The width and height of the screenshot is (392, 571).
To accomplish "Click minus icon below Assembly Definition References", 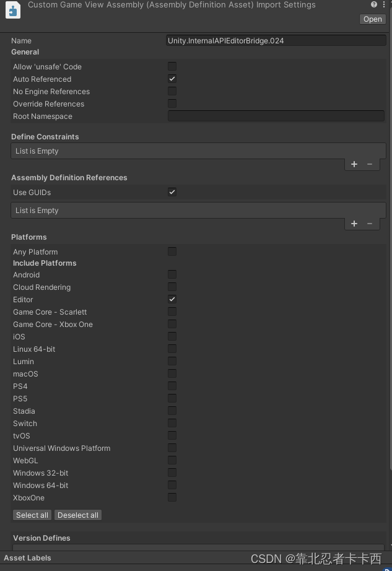I will click(x=370, y=224).
